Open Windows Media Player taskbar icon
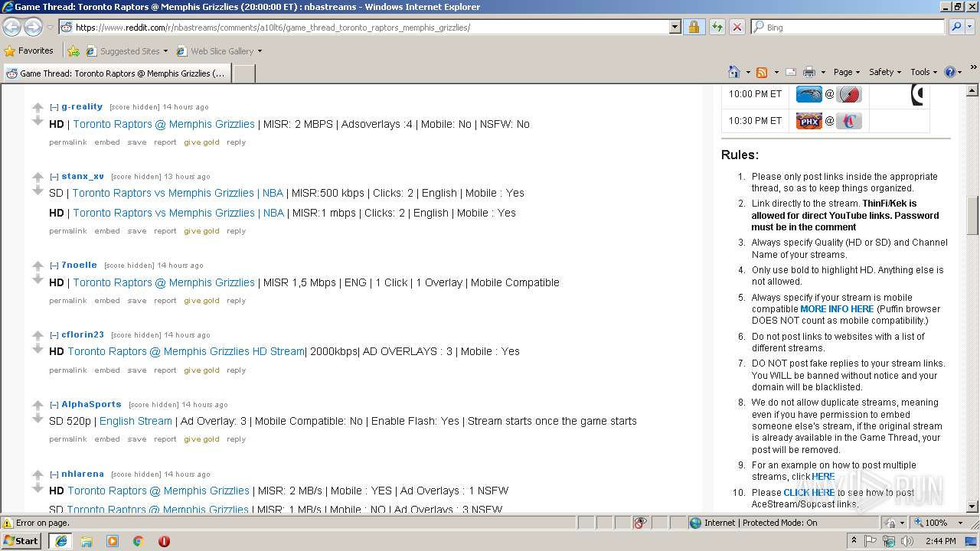Screen dimensions: 980x551 (113, 541)
